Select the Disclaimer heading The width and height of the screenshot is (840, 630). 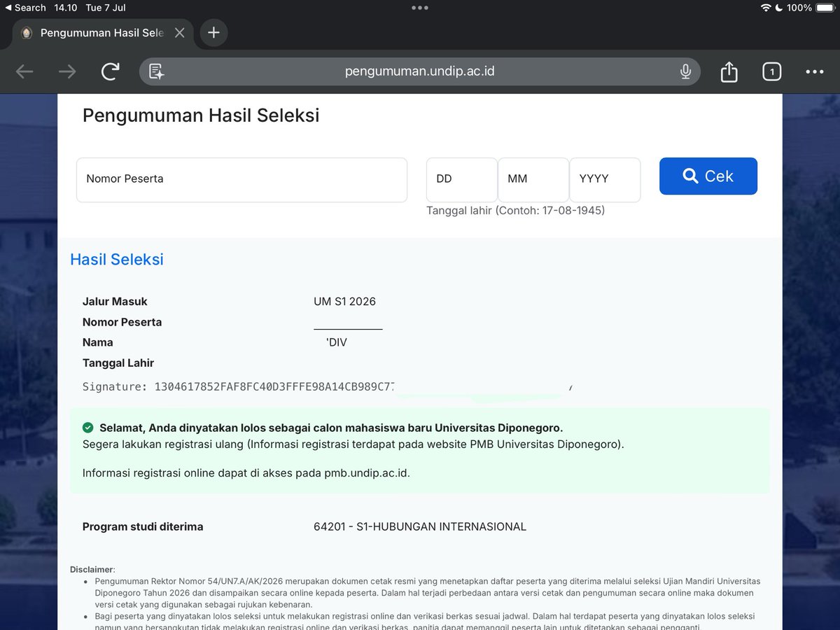pyautogui.click(x=92, y=569)
